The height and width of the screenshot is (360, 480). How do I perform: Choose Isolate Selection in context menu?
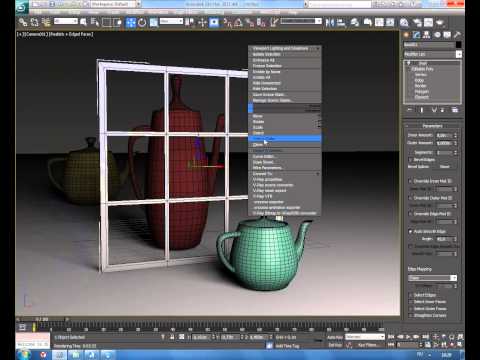click(x=285, y=54)
